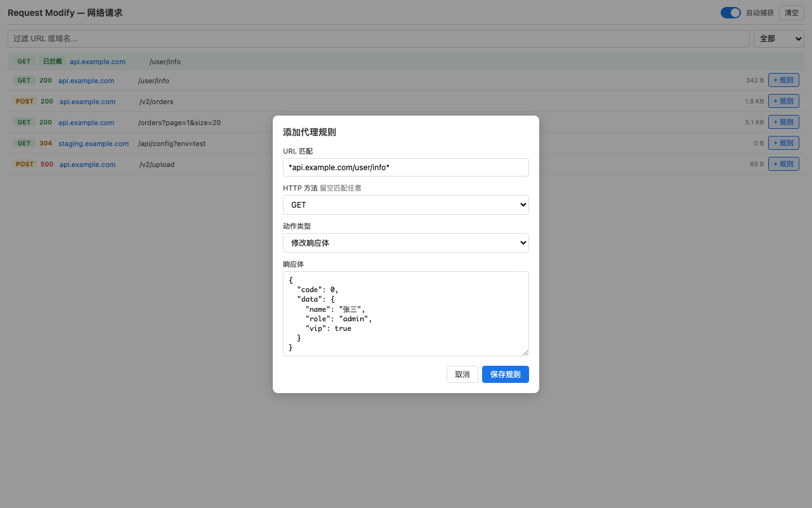This screenshot has height=508, width=812.
Task: Add rule for the /api/config?env=test request
Action: (x=783, y=143)
